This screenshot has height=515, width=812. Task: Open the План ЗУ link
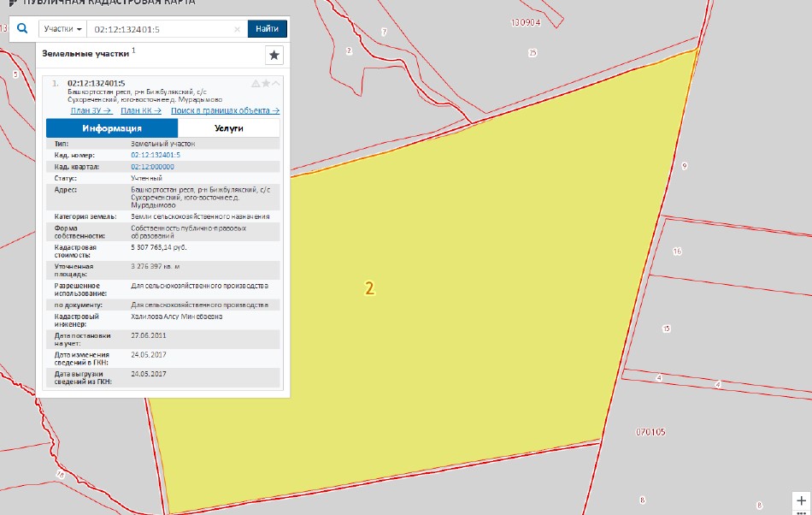click(x=91, y=110)
